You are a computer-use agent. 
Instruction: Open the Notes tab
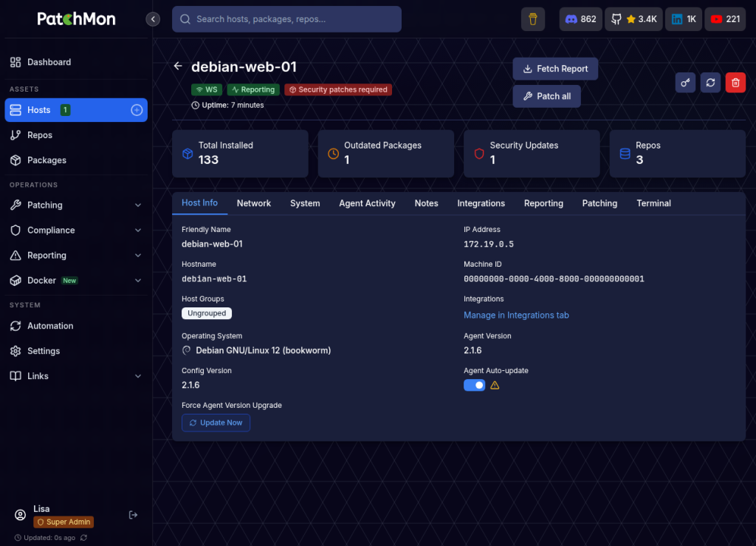(x=426, y=203)
